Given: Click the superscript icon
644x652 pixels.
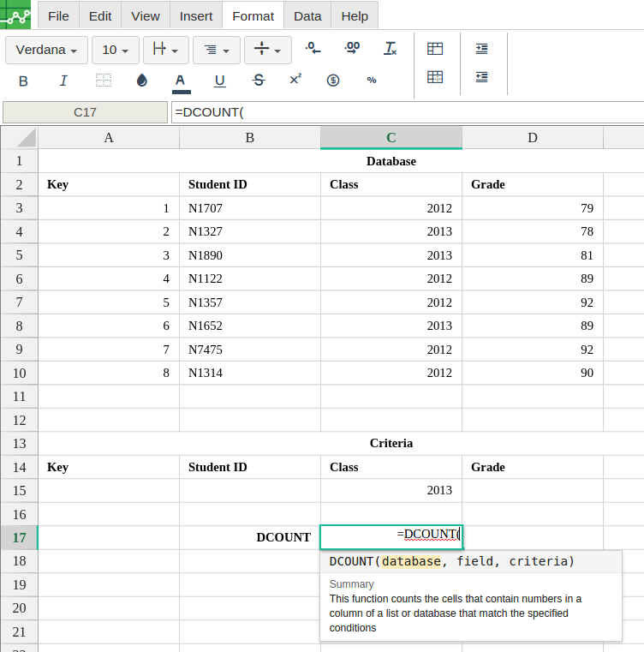Looking at the screenshot, I should [x=295, y=80].
